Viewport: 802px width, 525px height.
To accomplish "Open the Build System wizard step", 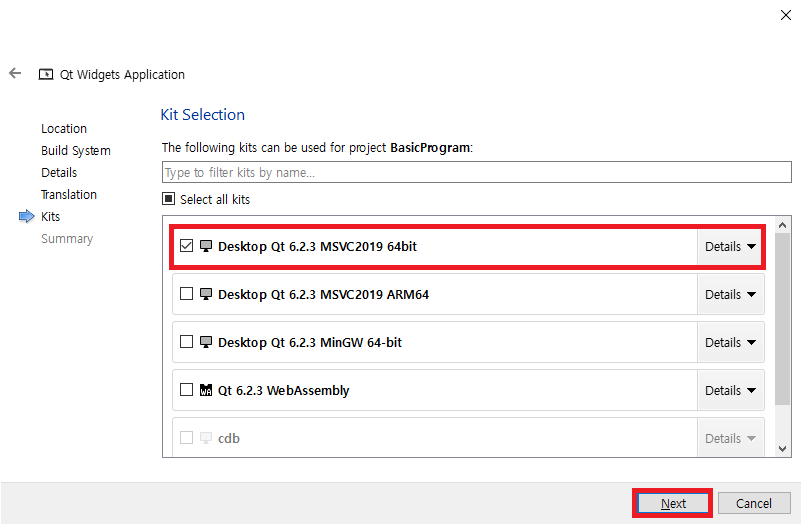I will click(76, 150).
